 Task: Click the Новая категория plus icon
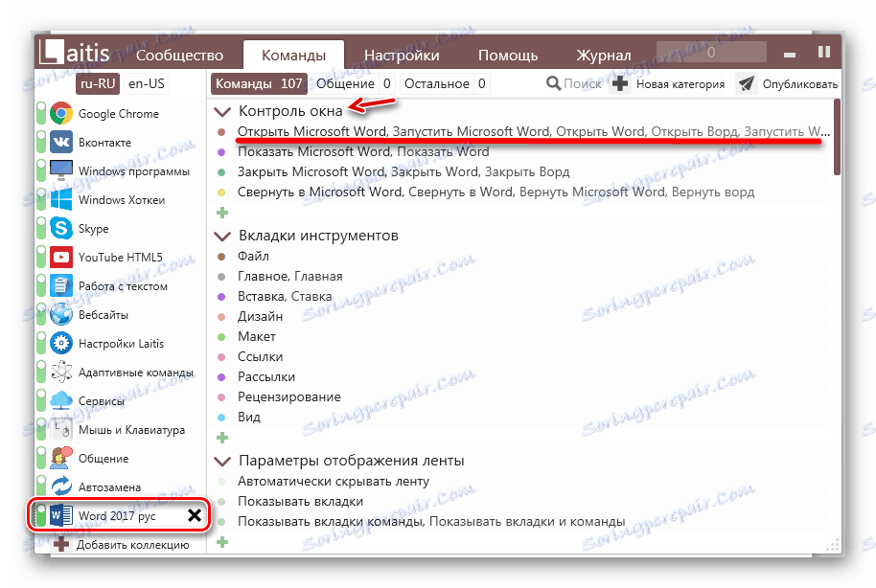coord(620,83)
